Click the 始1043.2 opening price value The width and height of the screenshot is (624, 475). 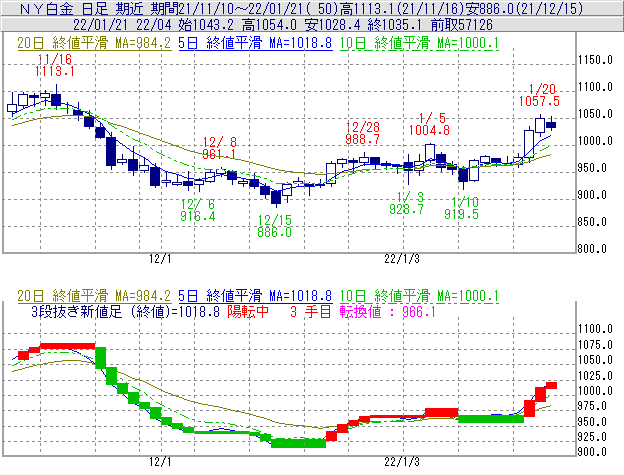[206, 25]
